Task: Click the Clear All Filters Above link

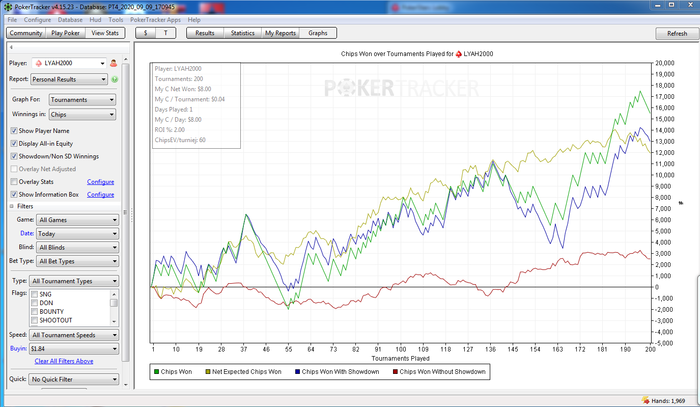Action: [x=64, y=360]
